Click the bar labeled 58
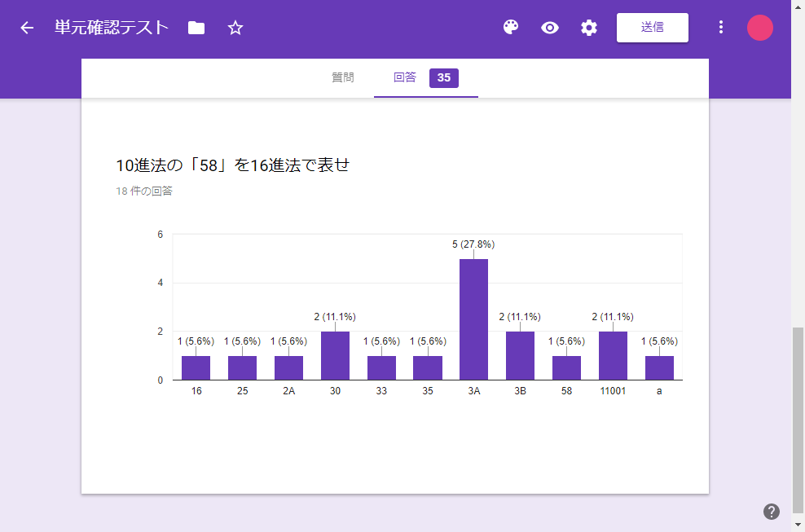Screen dimensions: 805x532 (x=566, y=368)
